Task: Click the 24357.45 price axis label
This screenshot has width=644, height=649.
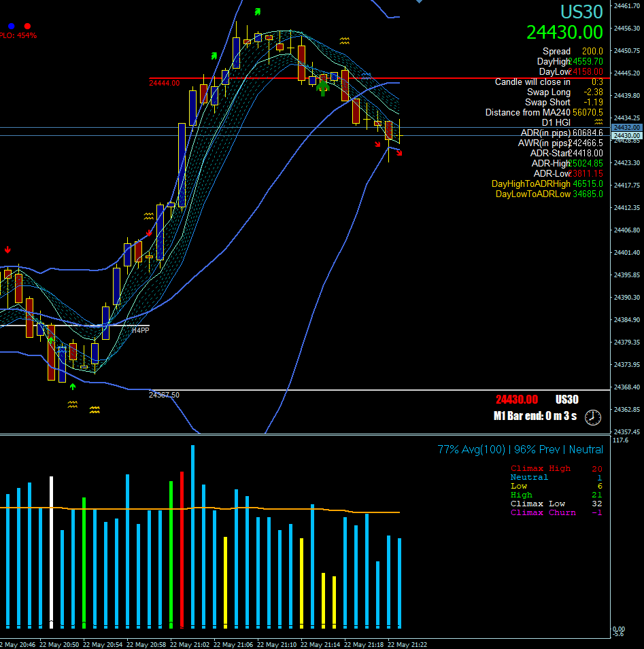Action: (627, 432)
